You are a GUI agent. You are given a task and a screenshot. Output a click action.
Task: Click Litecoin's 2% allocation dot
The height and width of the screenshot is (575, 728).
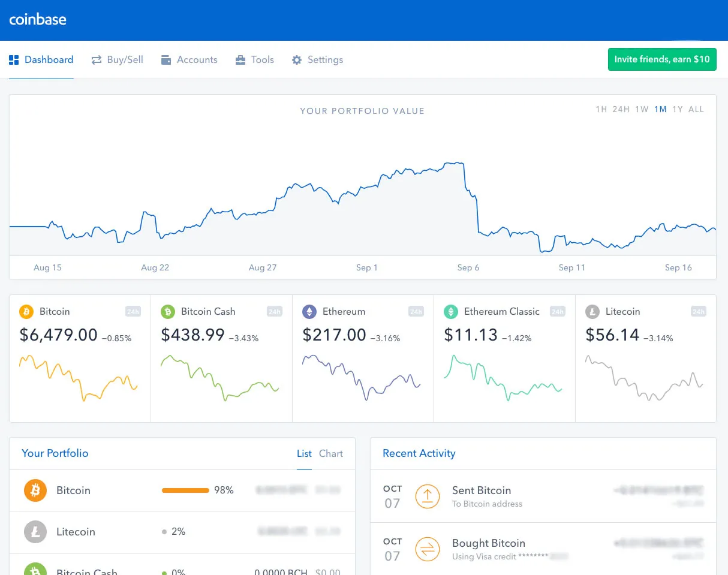[x=164, y=532]
